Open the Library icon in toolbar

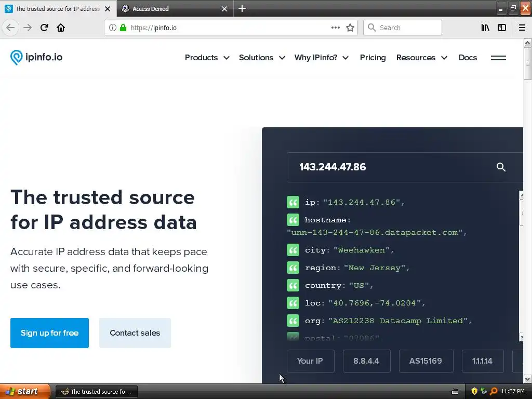485,28
